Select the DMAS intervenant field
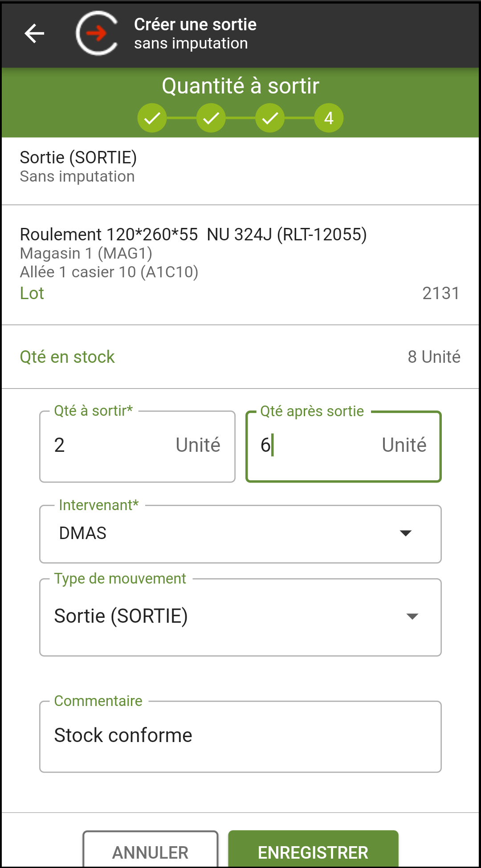481x868 pixels. click(240, 534)
